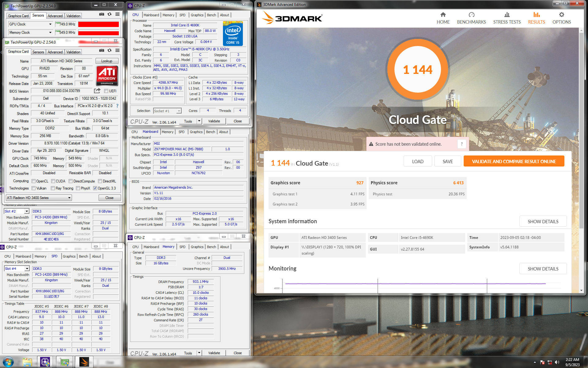Switch to Validation tab in front GPU-Z window

pos(73,52)
